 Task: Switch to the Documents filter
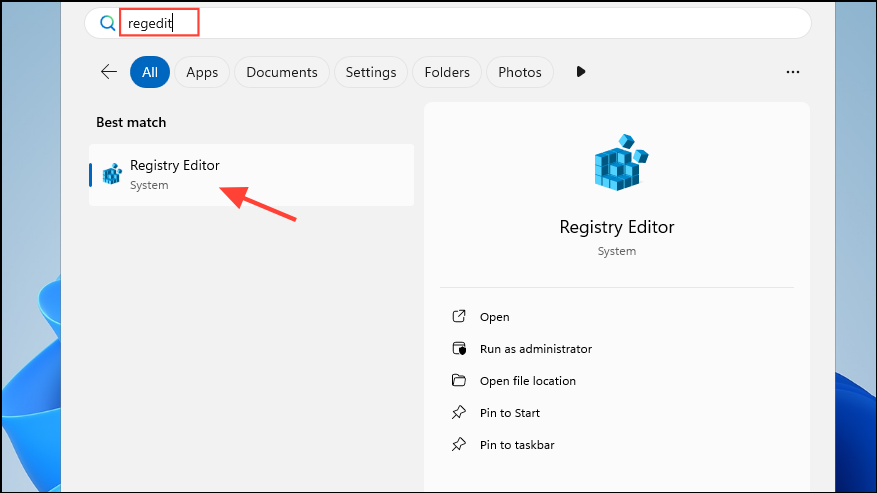(x=282, y=72)
